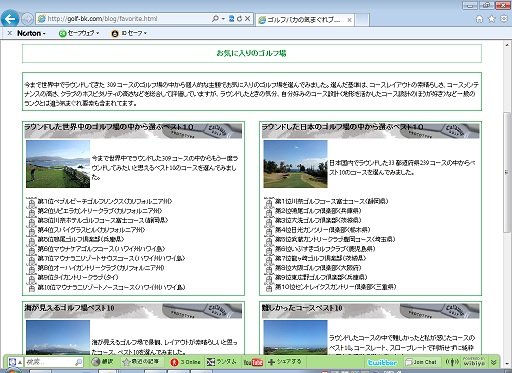Open 第8位オークハイカントリークラブ link
The image size is (512, 373).
point(101,268)
